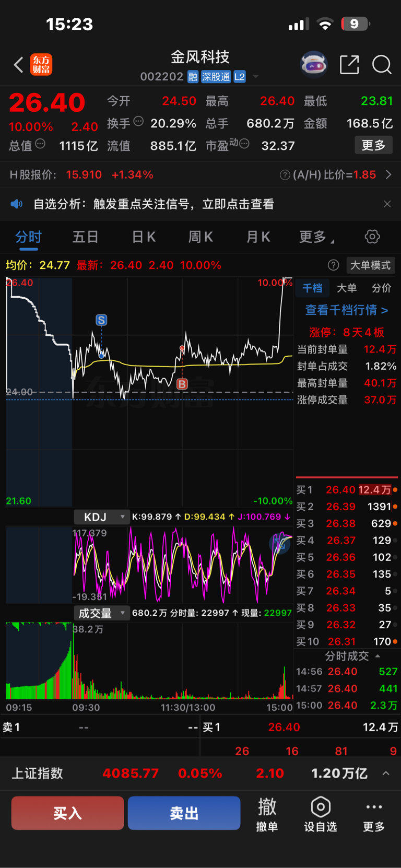This screenshot has width=401, height=868.
Task: Switch to the 五日 tab
Action: click(x=86, y=237)
